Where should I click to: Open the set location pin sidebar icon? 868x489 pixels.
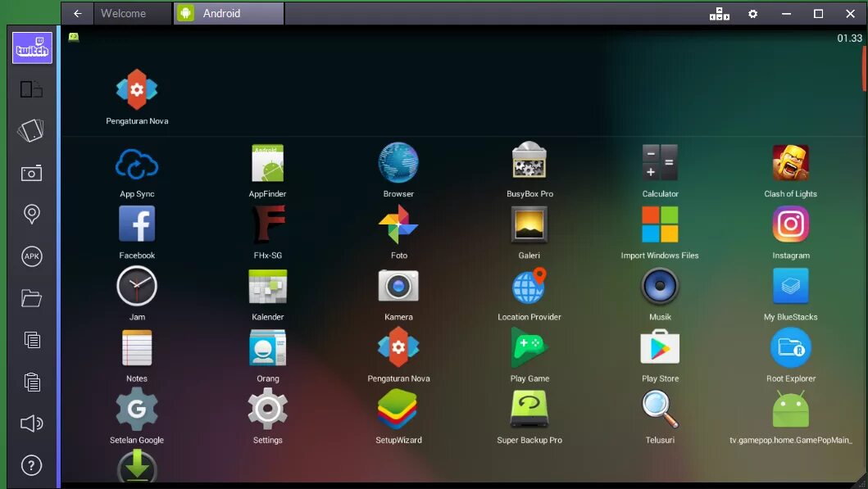pos(31,214)
